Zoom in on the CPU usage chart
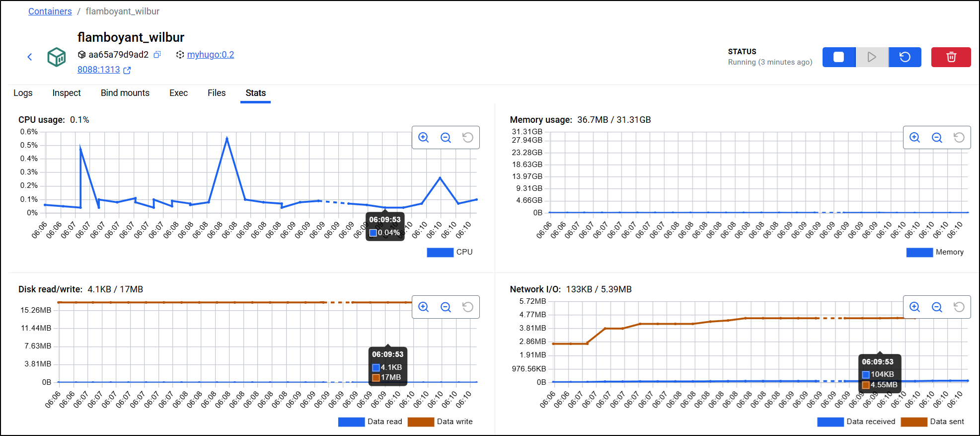 coord(424,138)
